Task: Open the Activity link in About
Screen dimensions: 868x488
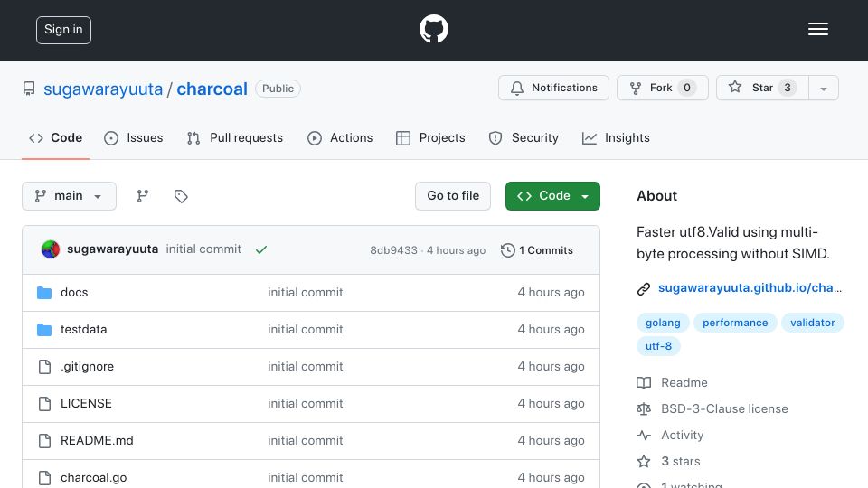Action: [x=682, y=435]
